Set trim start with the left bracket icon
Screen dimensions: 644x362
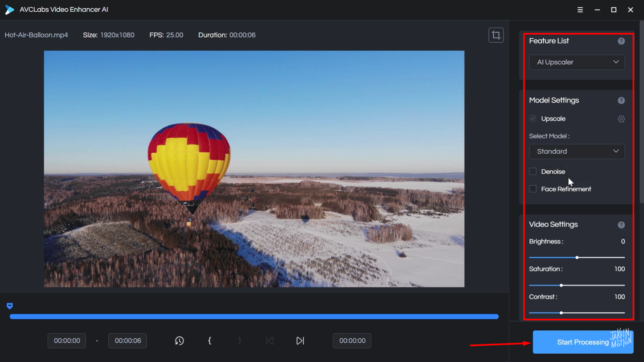click(209, 341)
